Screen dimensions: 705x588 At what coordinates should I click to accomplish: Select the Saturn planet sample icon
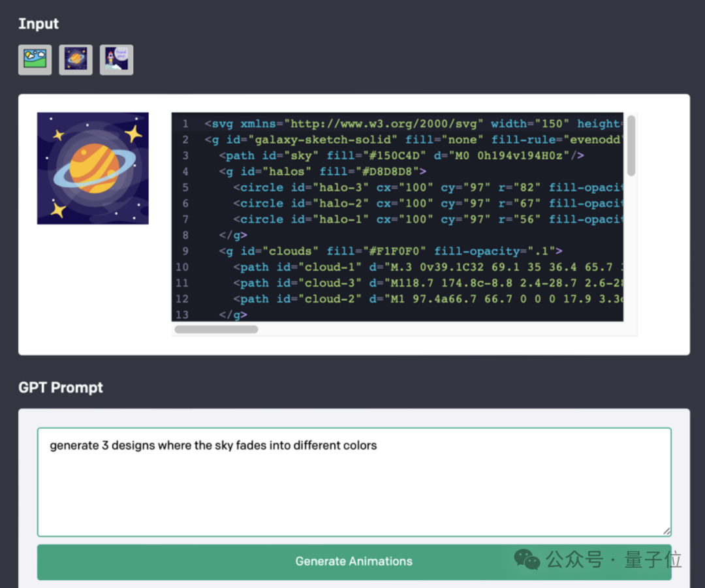[x=76, y=60]
